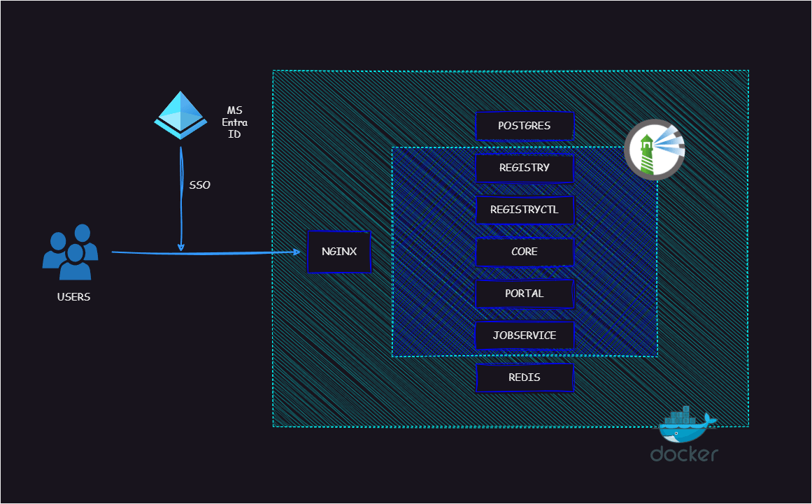The width and height of the screenshot is (812, 504).
Task: Click the MS Entra ID pyramid icon
Action: pos(180,115)
